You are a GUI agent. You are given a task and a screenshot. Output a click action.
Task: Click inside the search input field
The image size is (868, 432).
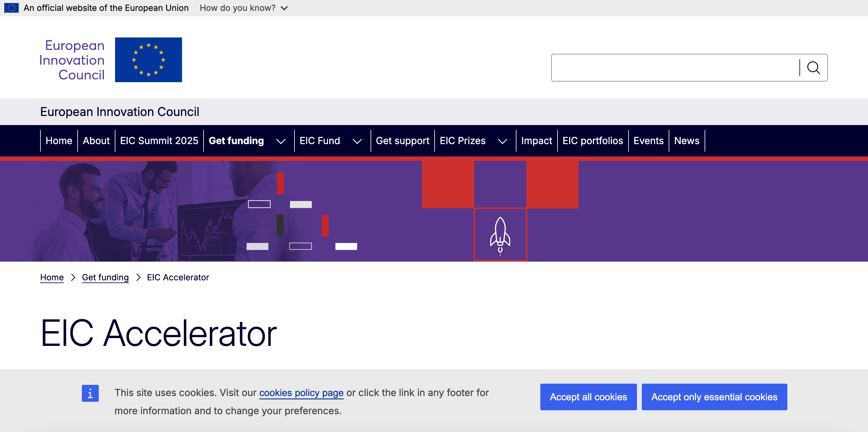[x=674, y=67]
